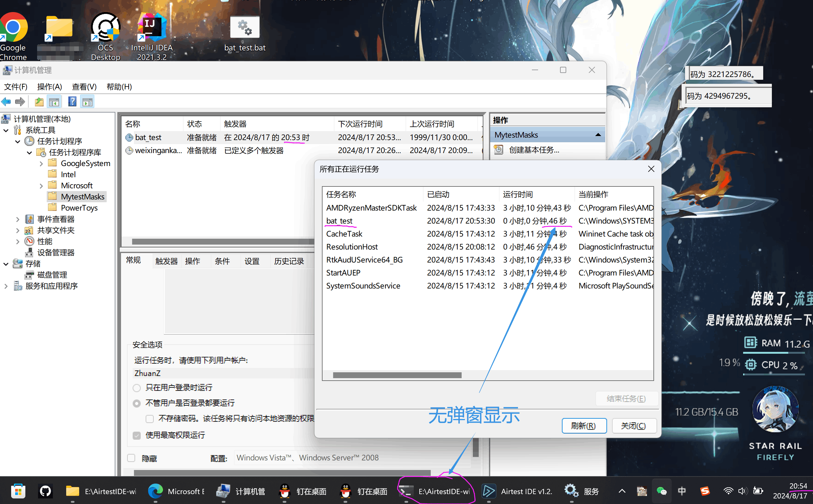Click the Back arrow toolbar icon
The image size is (813, 504).
point(6,102)
